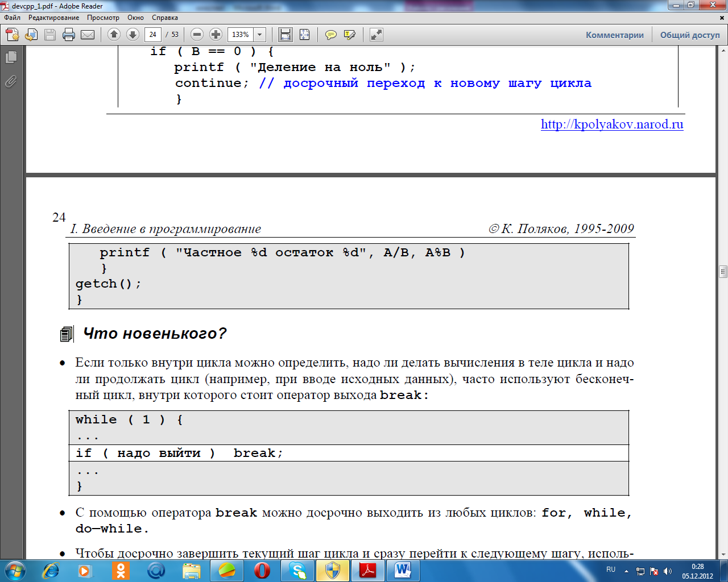Screen dimensions: 728x582
Task: Click the 'while ( 1 ) {' code line
Action: [x=129, y=420]
